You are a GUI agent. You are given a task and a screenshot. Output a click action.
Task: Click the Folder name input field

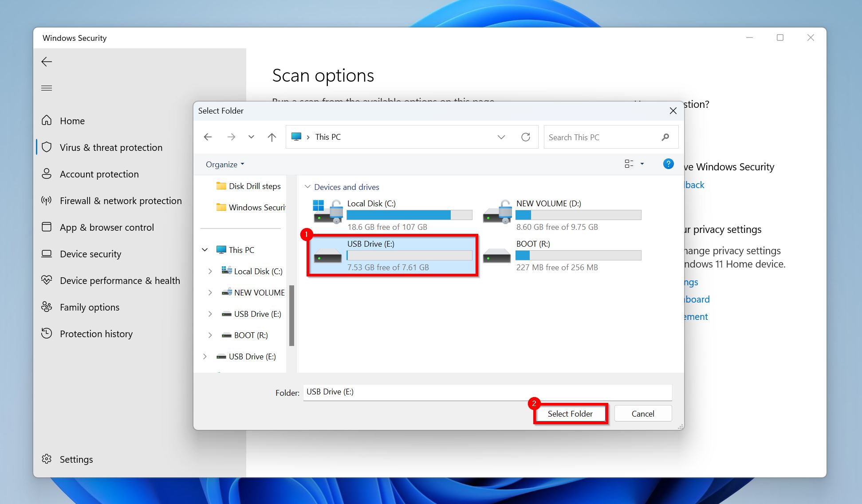488,392
